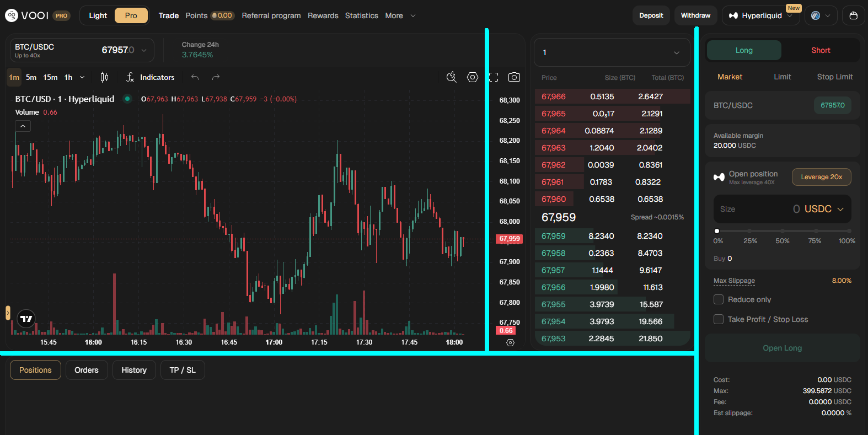The image size is (868, 435).
Task: Set position size slider to 50%
Action: pyautogui.click(x=783, y=231)
